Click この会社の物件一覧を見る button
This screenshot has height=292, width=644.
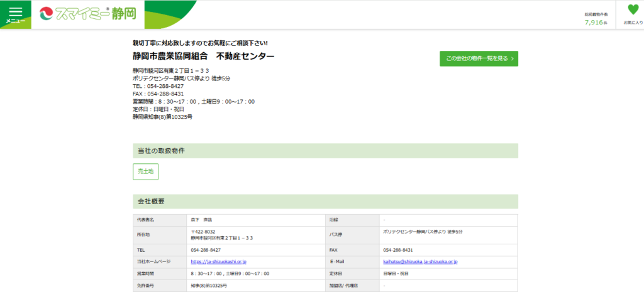point(479,58)
